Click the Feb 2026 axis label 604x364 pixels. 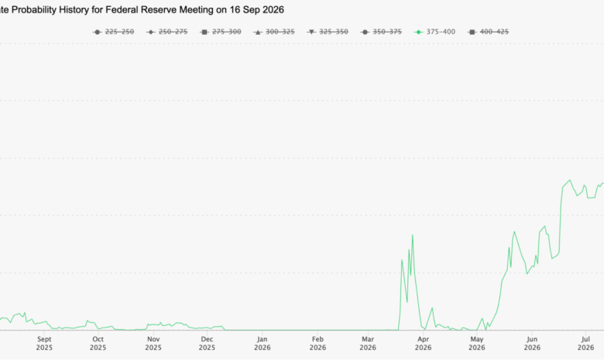(x=317, y=343)
